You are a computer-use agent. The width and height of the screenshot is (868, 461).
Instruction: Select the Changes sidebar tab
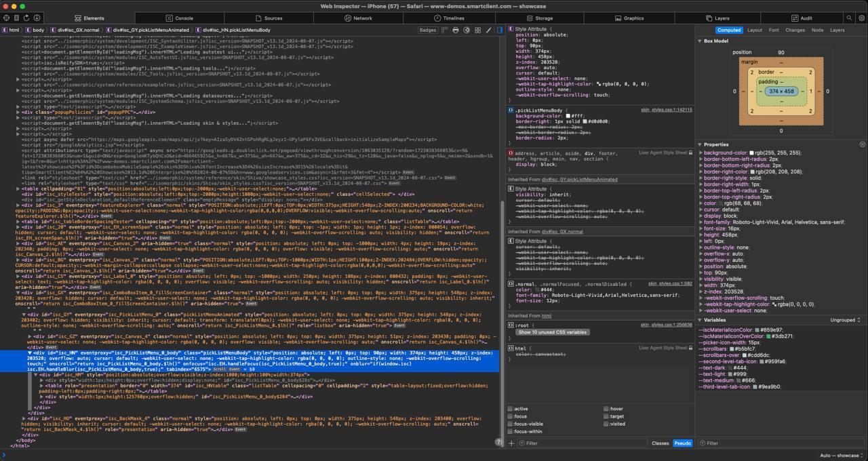[x=795, y=30]
